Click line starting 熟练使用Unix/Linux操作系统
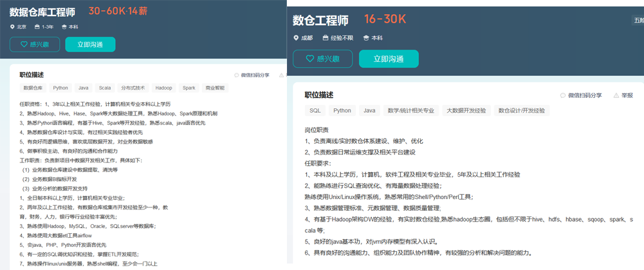Image resolution: width=644 pixels, height=270 pixels. coord(389,197)
